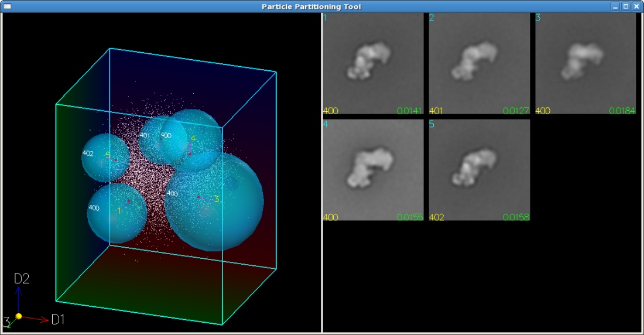Image resolution: width=644 pixels, height=335 pixels.
Task: Click the D2 blue axis label
Action: click(22, 279)
